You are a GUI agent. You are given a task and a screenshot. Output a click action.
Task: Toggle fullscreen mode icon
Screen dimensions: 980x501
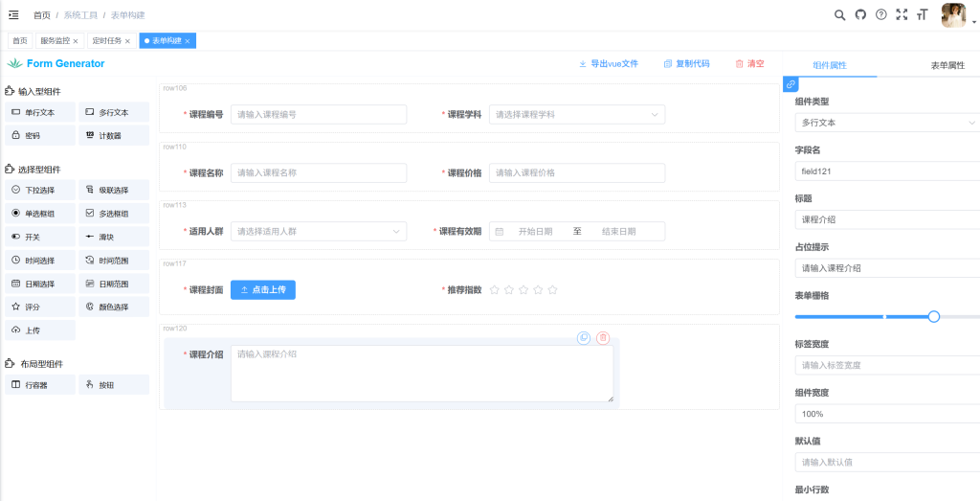pyautogui.click(x=902, y=14)
